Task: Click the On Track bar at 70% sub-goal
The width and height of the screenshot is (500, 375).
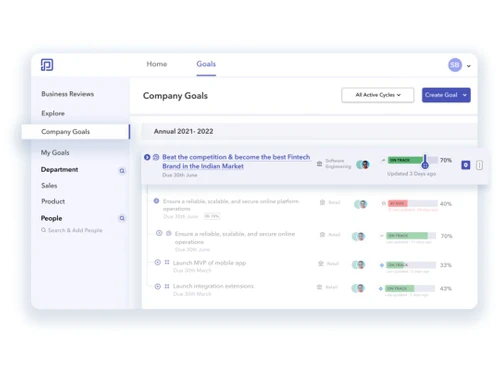Action: click(x=411, y=236)
